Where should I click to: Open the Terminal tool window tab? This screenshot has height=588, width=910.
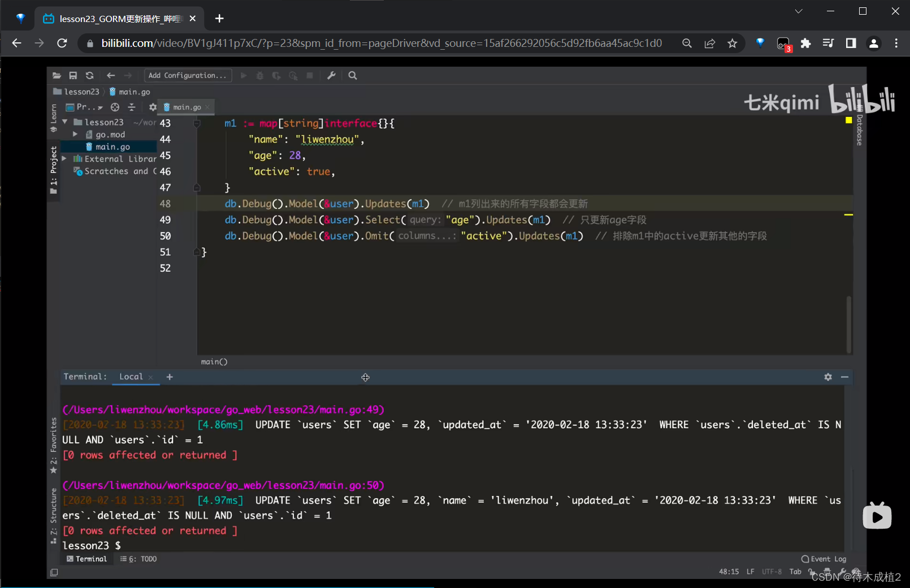coord(87,559)
